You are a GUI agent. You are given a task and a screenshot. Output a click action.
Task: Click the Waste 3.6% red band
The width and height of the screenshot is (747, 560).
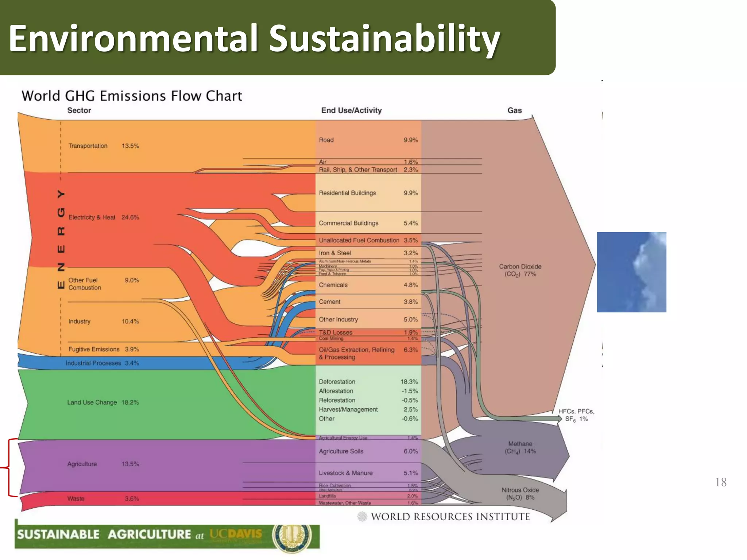point(103,499)
